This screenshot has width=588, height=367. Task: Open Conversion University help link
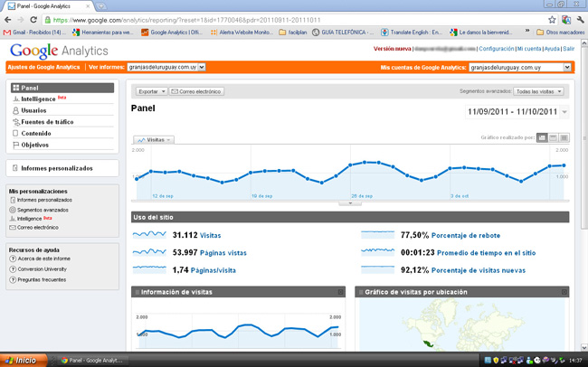(x=42, y=269)
